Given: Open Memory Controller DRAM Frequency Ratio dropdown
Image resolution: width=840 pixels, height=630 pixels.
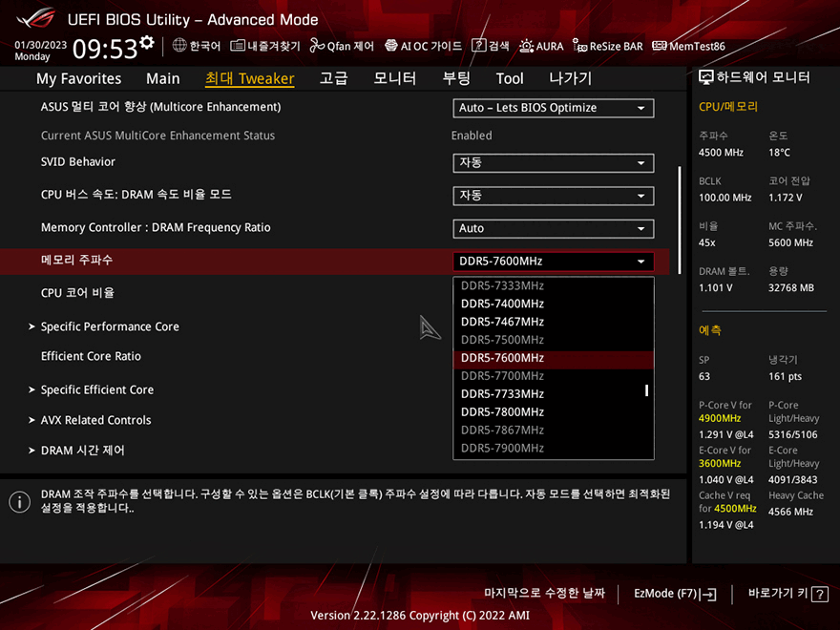Looking at the screenshot, I should 554,229.
